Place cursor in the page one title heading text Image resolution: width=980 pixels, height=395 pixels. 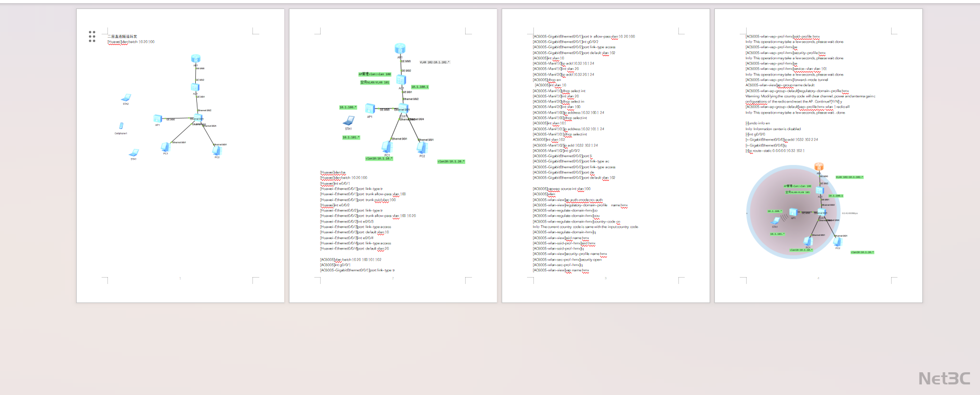(123, 36)
